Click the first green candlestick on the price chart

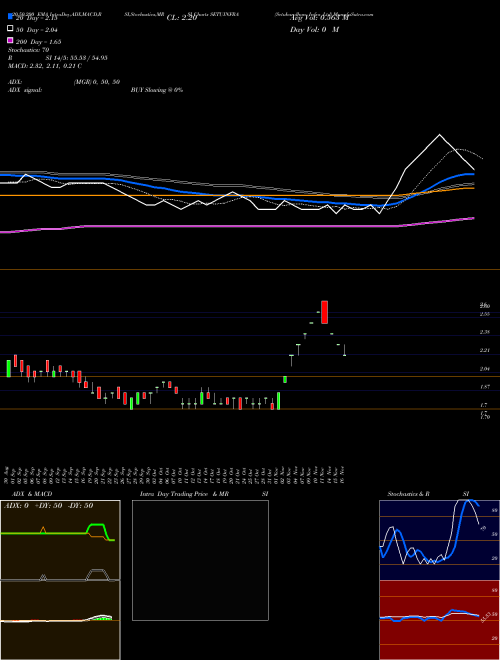tap(8, 368)
